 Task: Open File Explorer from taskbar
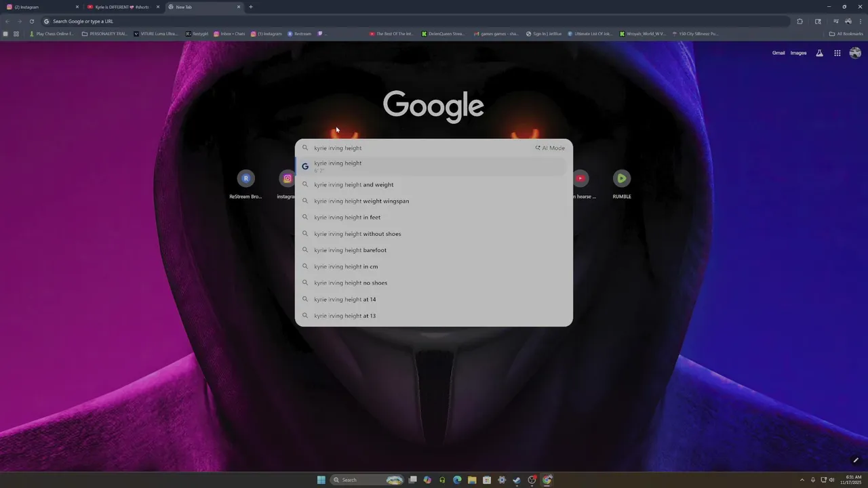pos(472,480)
